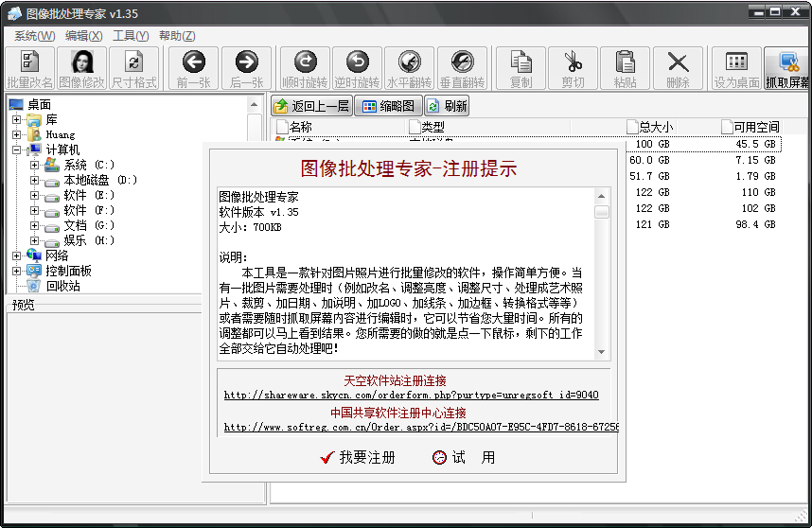Expand the 控制面板 control panel node

(x=17, y=271)
